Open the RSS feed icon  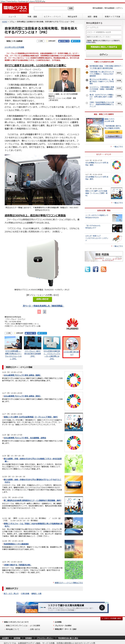(104, 269)
